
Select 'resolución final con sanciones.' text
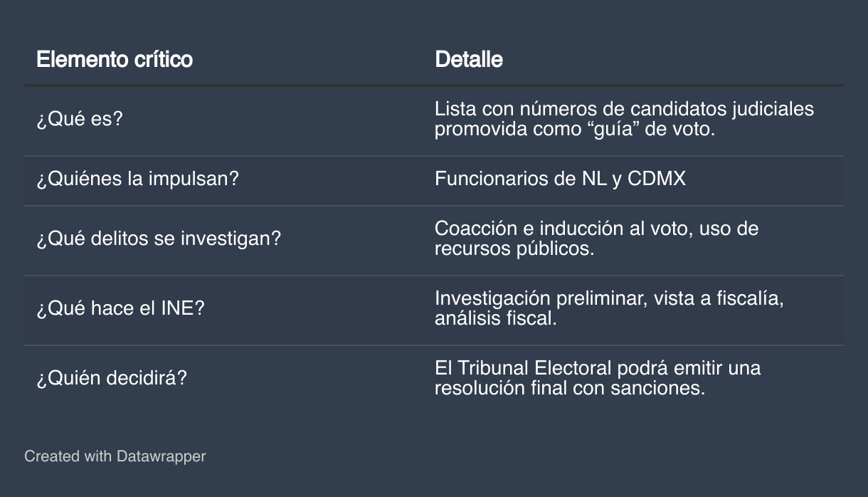(x=570, y=389)
